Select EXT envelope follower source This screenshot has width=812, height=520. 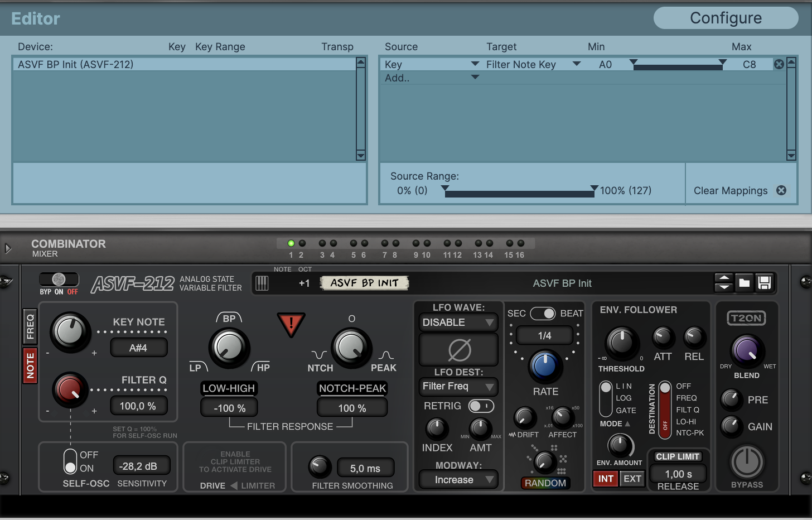point(632,479)
